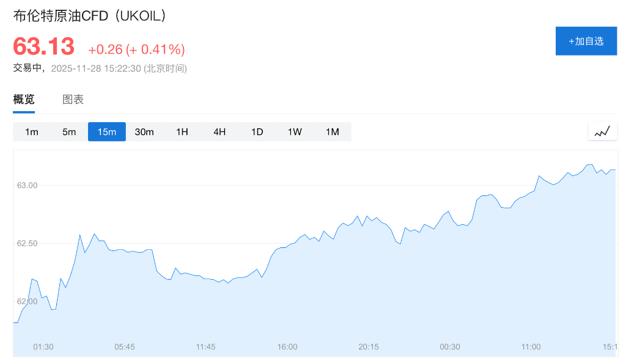Select the 5m interval button
Screen dimensions: 626x364
69,132
